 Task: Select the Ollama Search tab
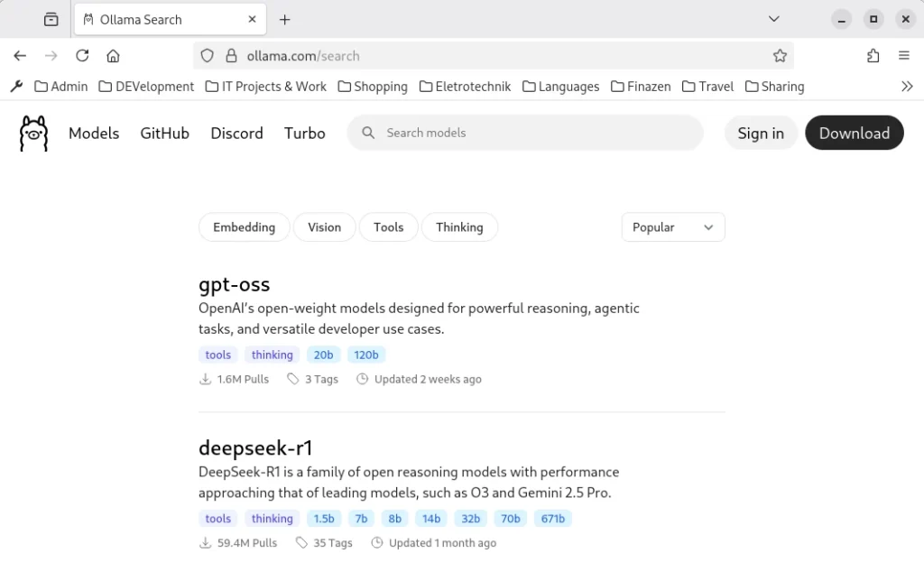[171, 20]
